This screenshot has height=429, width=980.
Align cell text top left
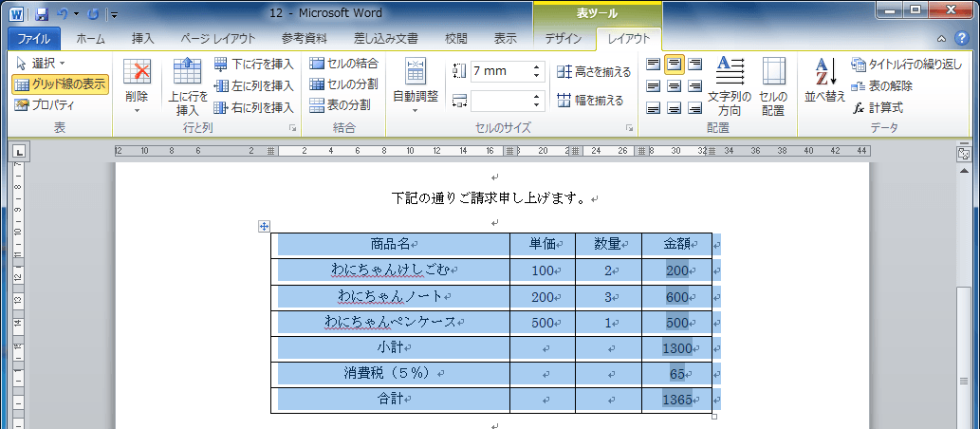coord(653,64)
